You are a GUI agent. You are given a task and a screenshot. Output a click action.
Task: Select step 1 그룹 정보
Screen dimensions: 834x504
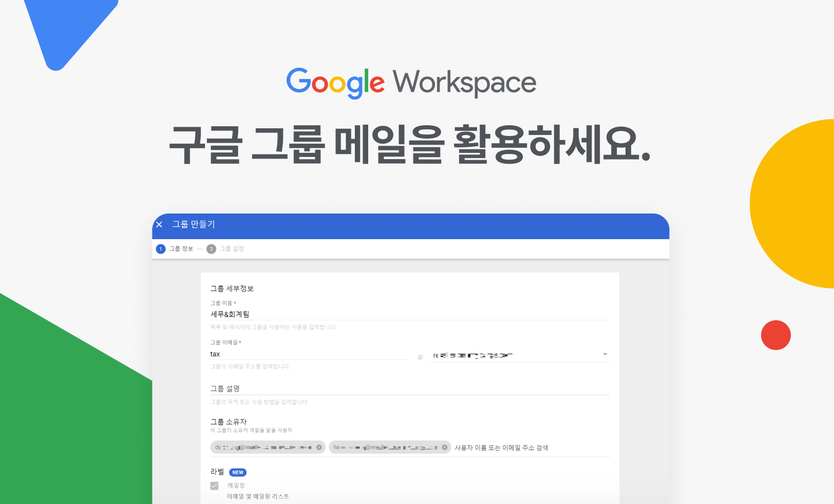pyautogui.click(x=175, y=249)
